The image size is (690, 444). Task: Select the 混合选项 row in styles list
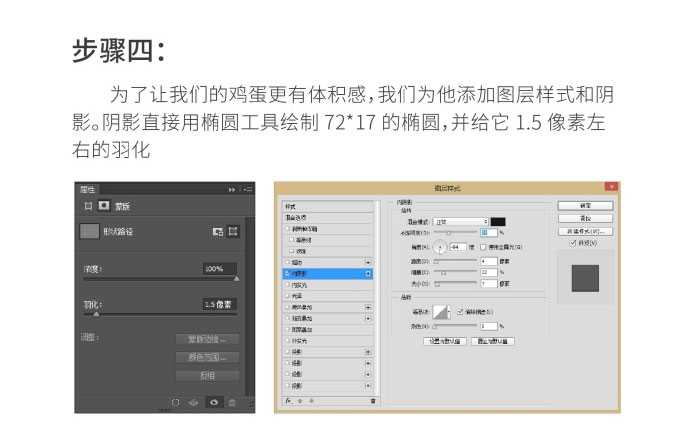(x=328, y=217)
